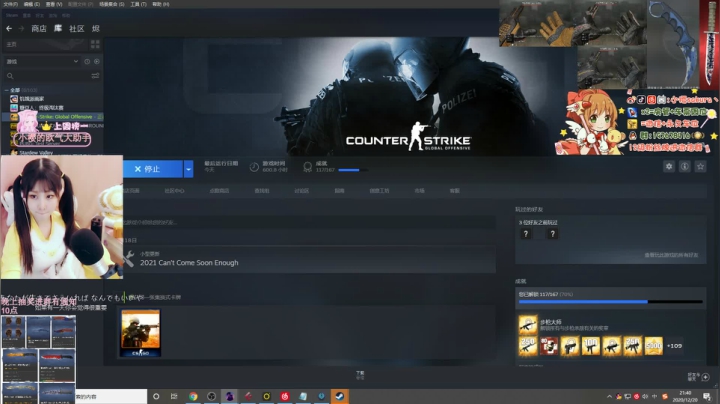The image size is (720, 404).
Task: Select Stardew Valley in game list
Action: click(x=36, y=152)
